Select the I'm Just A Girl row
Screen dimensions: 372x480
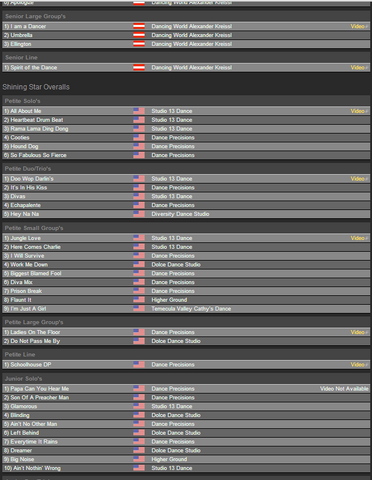186,309
